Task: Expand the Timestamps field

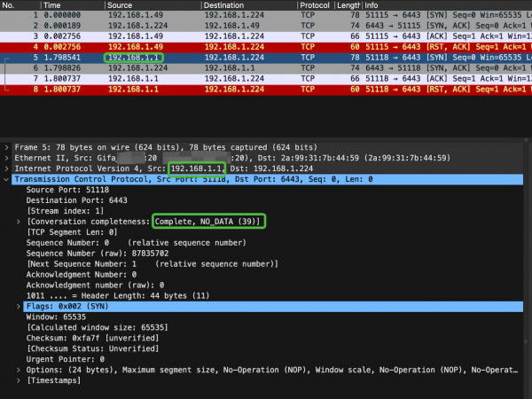Action: click(x=19, y=379)
